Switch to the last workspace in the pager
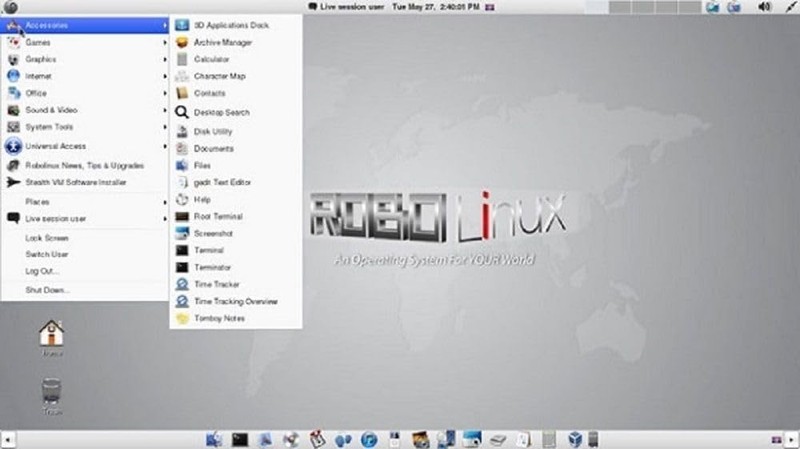The width and height of the screenshot is (800, 449). (x=690, y=7)
